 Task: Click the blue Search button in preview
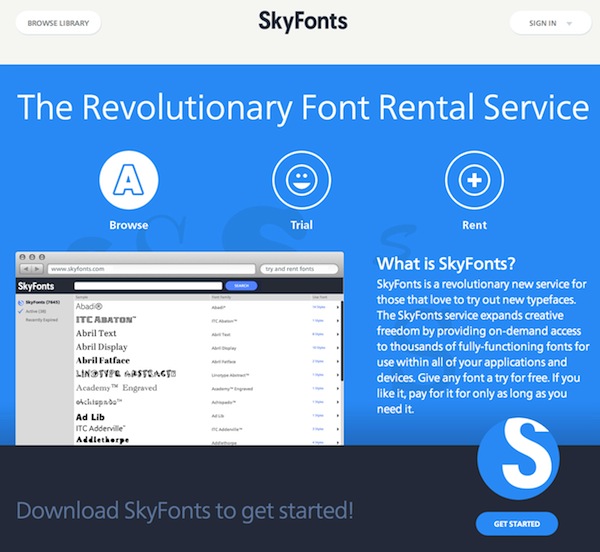pyautogui.click(x=241, y=286)
